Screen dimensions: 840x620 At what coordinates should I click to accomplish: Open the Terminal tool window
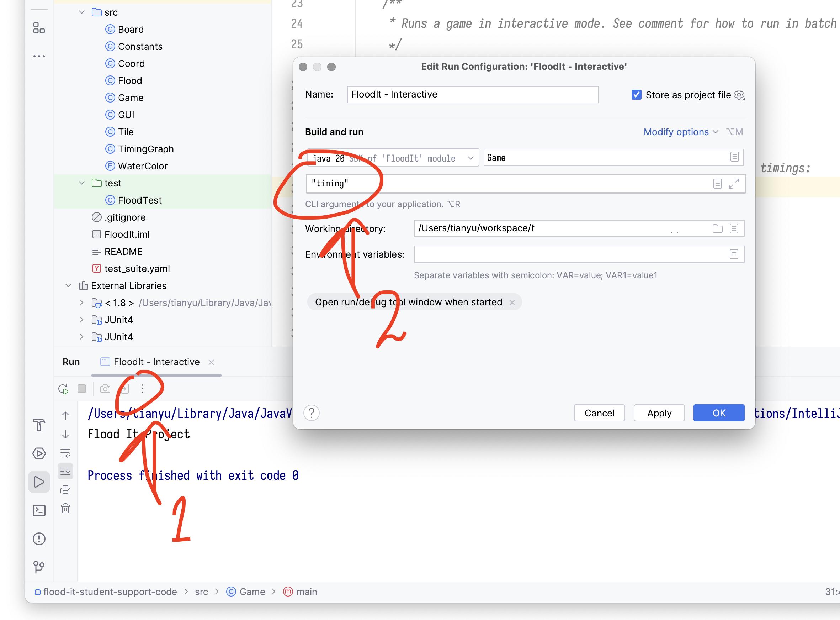[39, 510]
